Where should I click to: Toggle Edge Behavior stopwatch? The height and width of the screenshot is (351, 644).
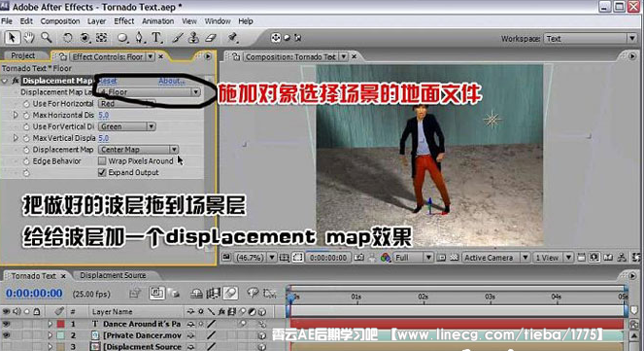coord(26,161)
